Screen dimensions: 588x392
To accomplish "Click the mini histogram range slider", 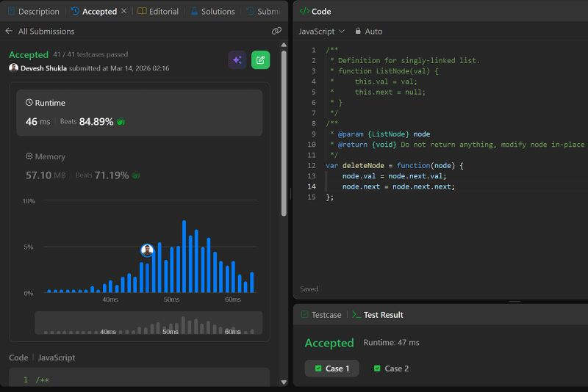I will (x=148, y=322).
